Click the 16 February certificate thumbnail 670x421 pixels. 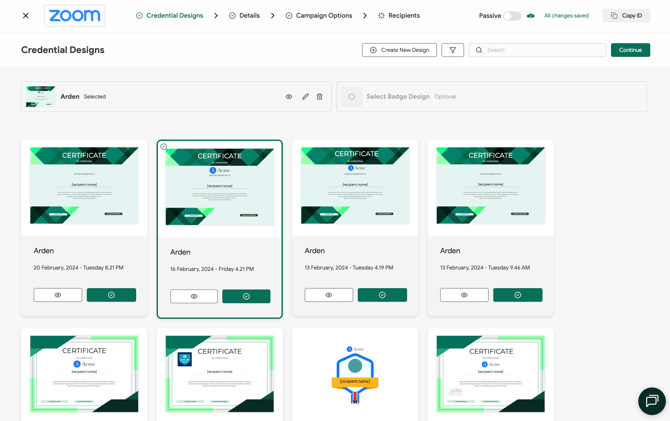point(220,187)
